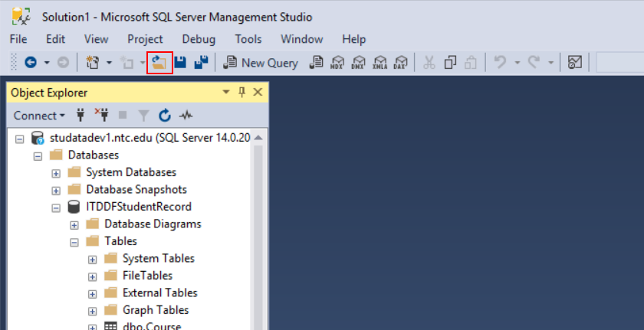Click the MDX query icon

click(337, 63)
